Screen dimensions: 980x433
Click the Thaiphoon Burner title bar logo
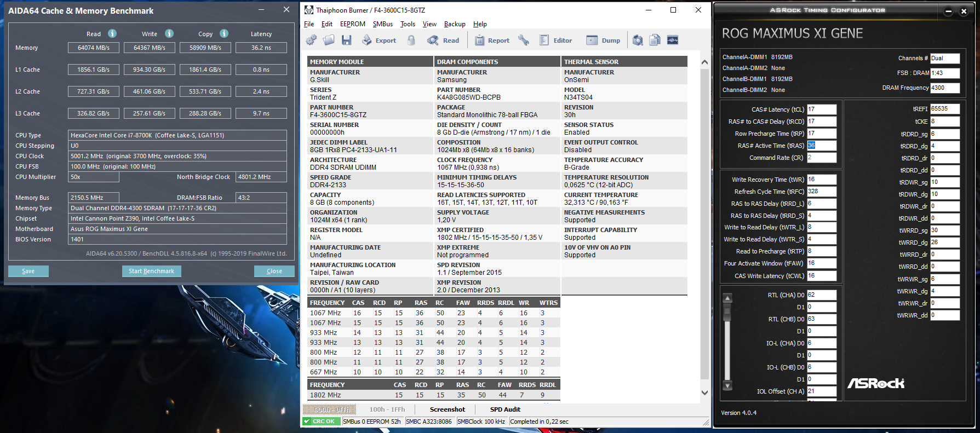click(309, 10)
